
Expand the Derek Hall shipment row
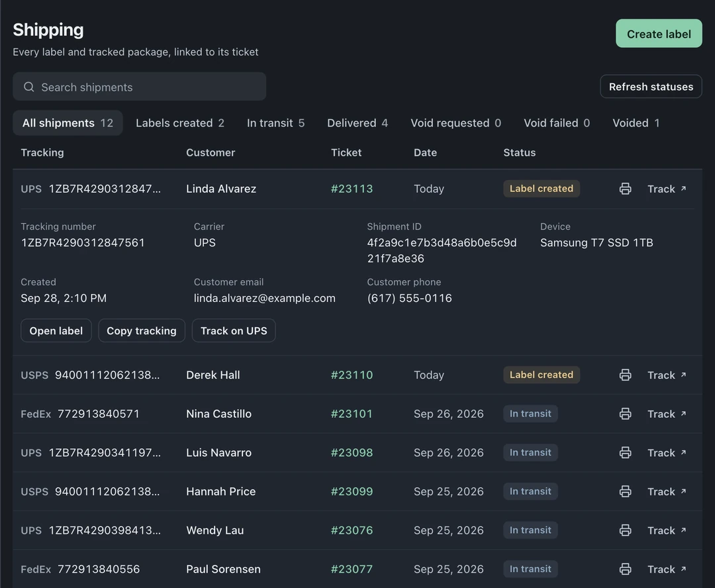click(358, 375)
